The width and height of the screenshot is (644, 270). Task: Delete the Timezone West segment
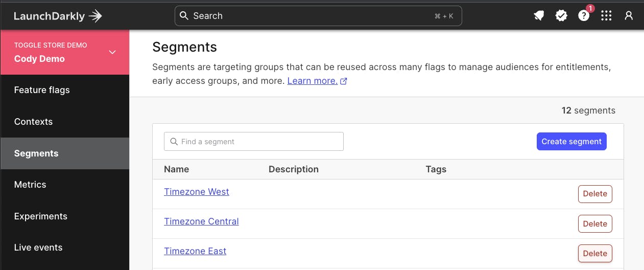[x=595, y=194]
